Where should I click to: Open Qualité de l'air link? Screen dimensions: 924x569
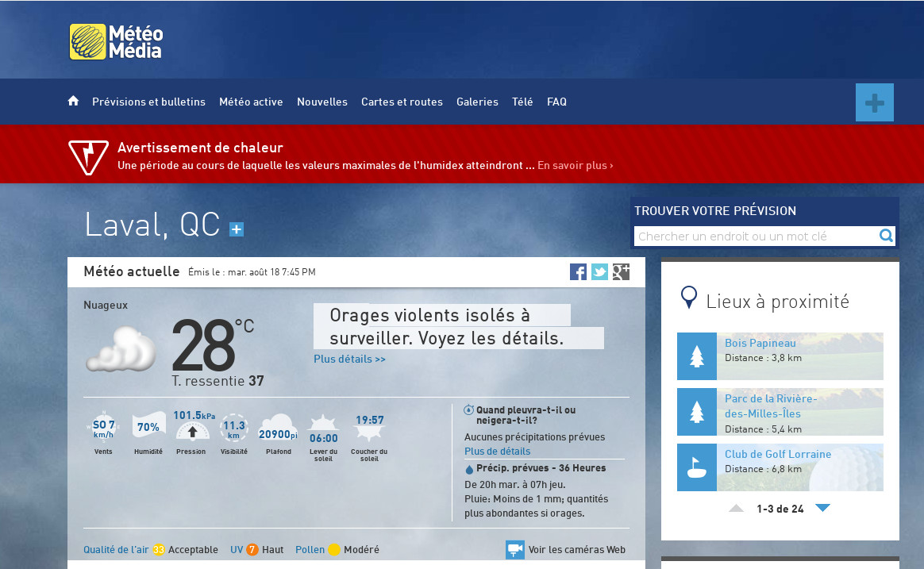coord(116,550)
